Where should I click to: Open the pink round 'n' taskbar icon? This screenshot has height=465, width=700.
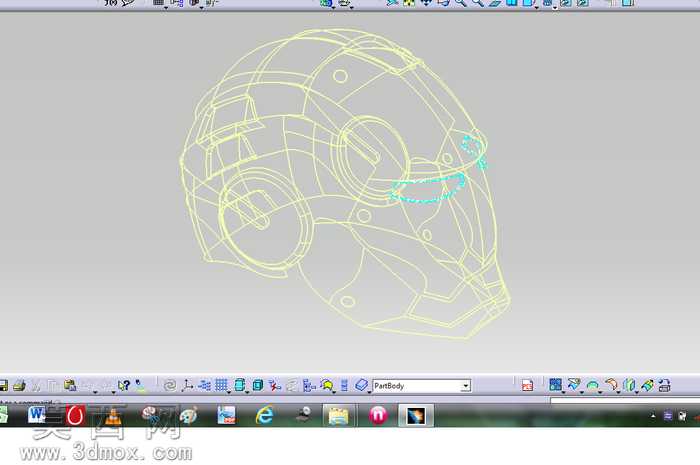[x=378, y=415]
